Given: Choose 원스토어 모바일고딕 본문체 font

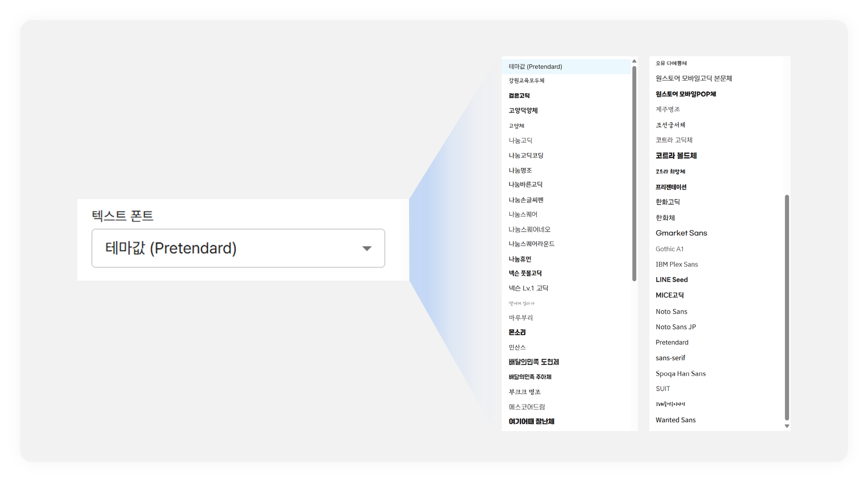Looking at the screenshot, I should [x=694, y=78].
